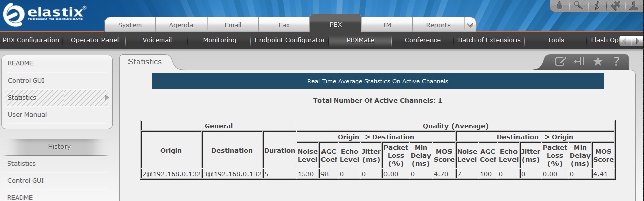Viewport: 644px width, 201px height.
Task: Switch to the Fax tab
Action: tap(284, 25)
